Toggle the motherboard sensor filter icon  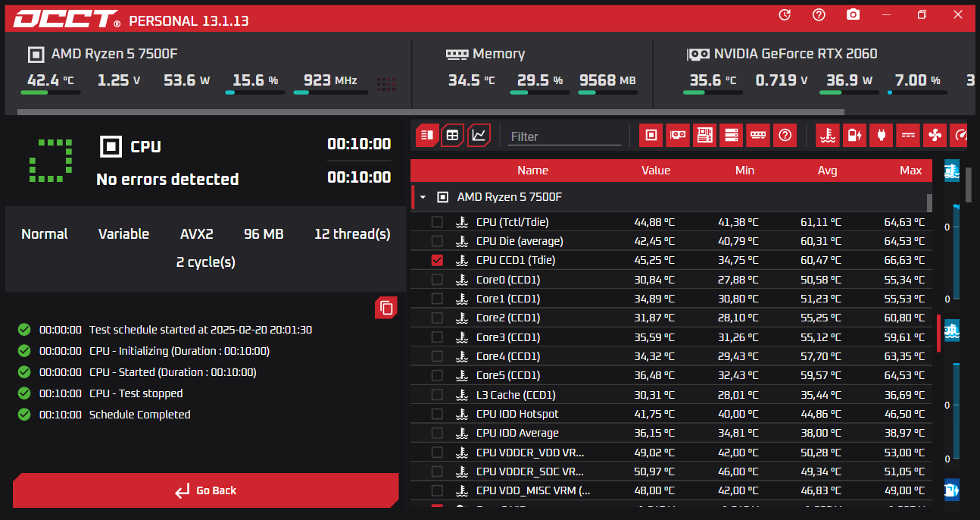[x=704, y=136]
